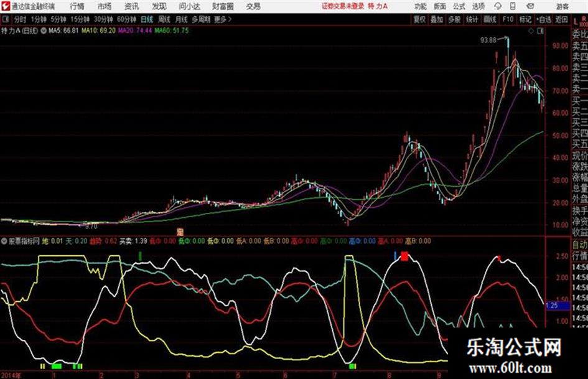588x379 pixels.
Task: Toggle the left panel icon beside 分时
Action: 6,19
